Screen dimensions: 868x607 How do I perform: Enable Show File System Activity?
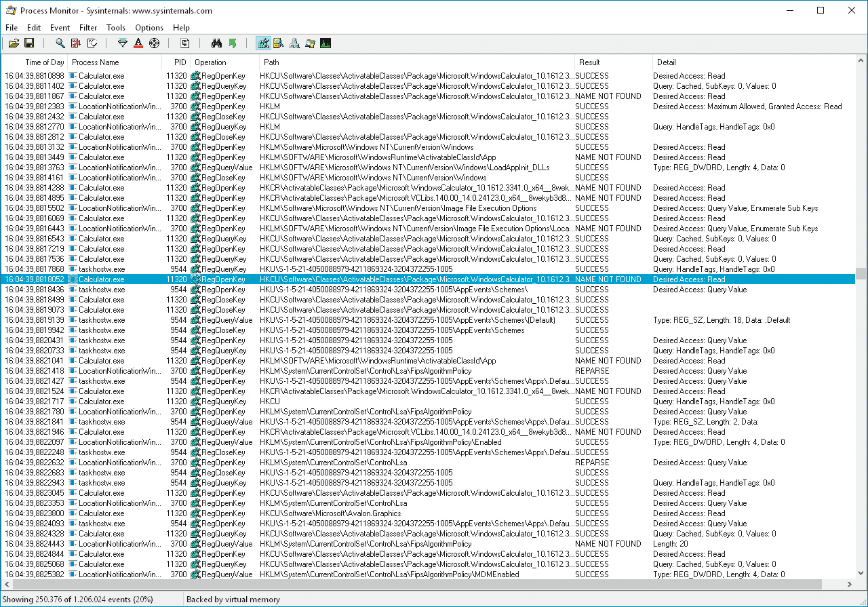coord(279,43)
